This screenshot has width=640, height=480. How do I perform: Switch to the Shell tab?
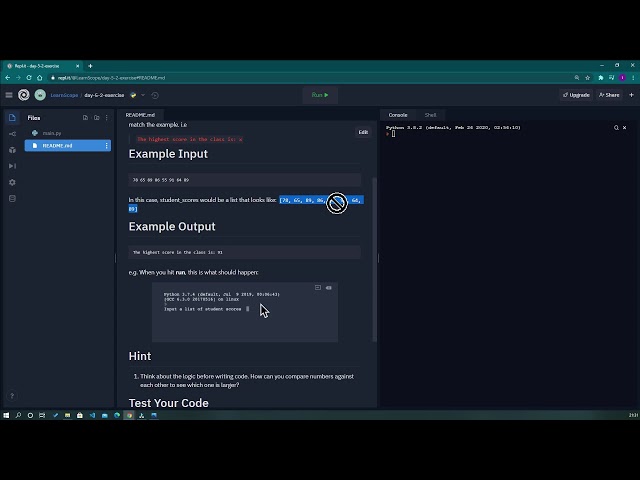click(x=430, y=115)
